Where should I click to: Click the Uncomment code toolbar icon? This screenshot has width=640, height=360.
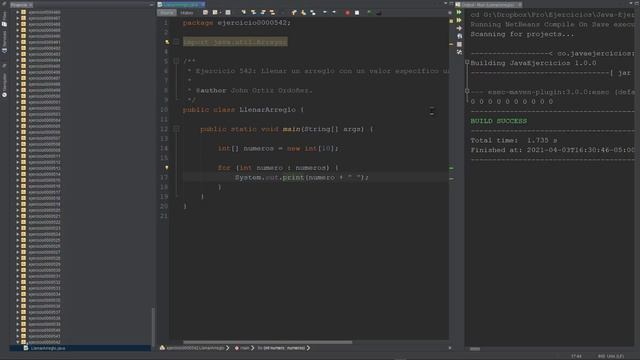pos(379,13)
